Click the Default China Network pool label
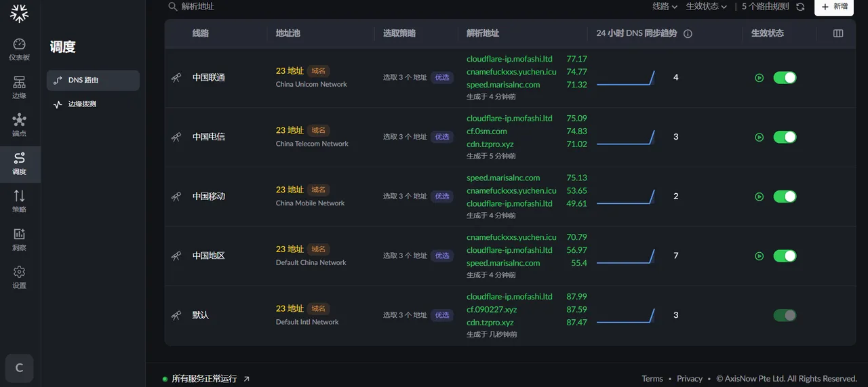 point(311,263)
